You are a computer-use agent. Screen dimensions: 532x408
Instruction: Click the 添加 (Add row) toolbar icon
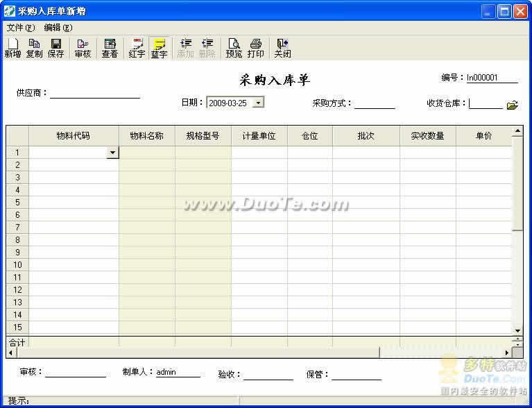(x=186, y=48)
